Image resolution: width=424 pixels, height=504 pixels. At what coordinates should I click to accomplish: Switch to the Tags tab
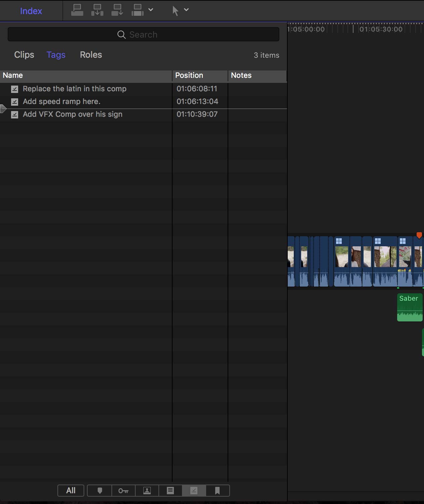point(56,55)
